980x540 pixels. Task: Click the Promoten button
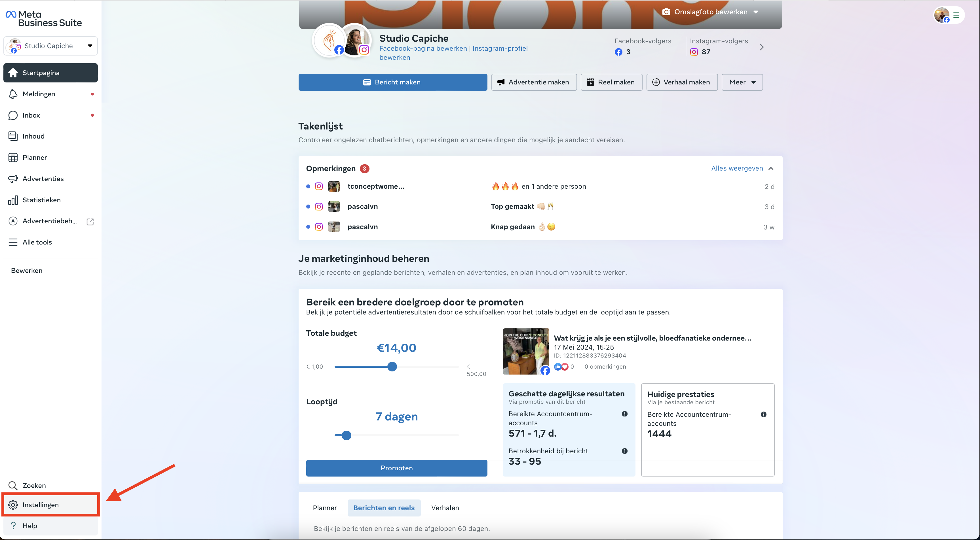(x=396, y=468)
